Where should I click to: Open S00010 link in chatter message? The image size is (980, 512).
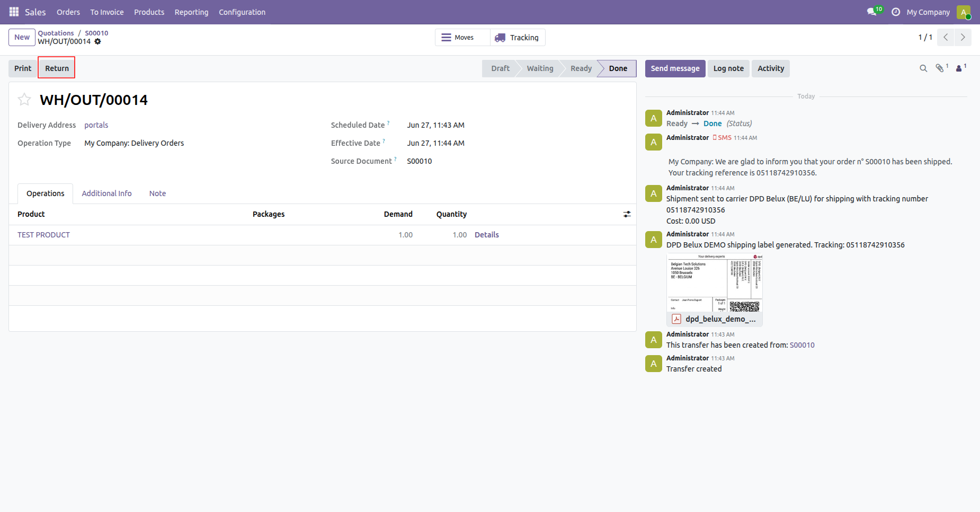[802, 345]
